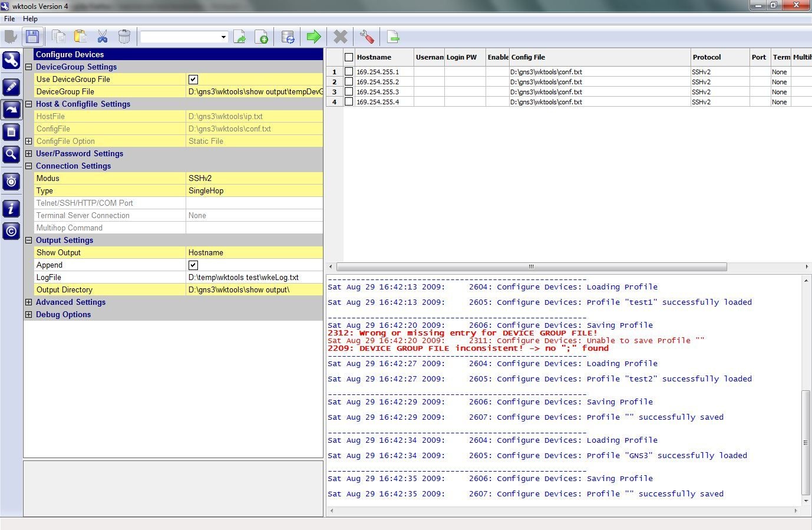Screen dimensions: 812x530
Task: Select the magnifying glass tool in sidebar
Action: [x=11, y=155]
